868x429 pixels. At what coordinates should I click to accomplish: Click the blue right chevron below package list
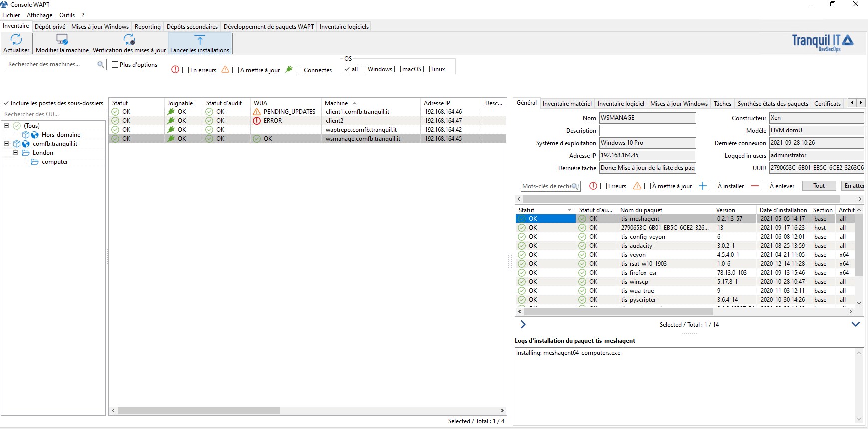523,324
